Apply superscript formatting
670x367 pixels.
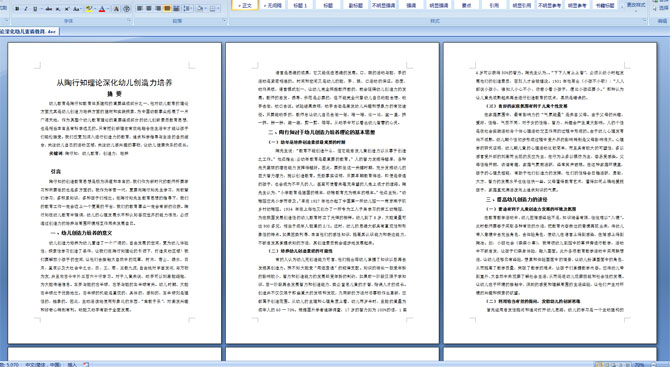tap(67, 9)
